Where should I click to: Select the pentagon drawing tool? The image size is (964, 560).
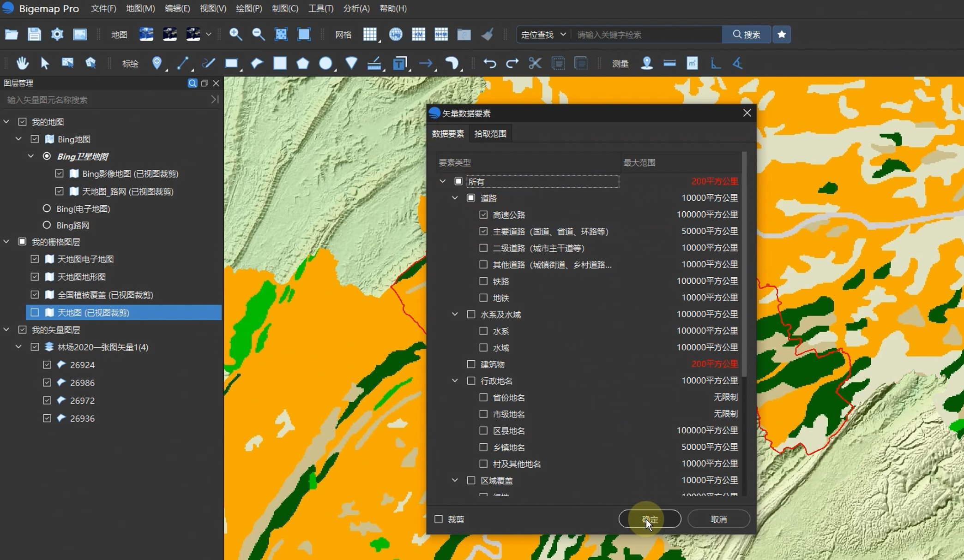(x=303, y=63)
